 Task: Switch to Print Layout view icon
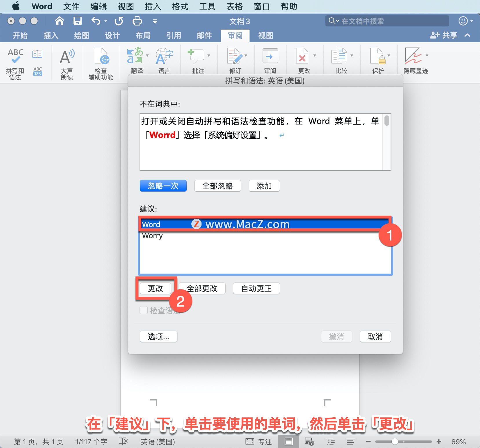click(x=288, y=441)
